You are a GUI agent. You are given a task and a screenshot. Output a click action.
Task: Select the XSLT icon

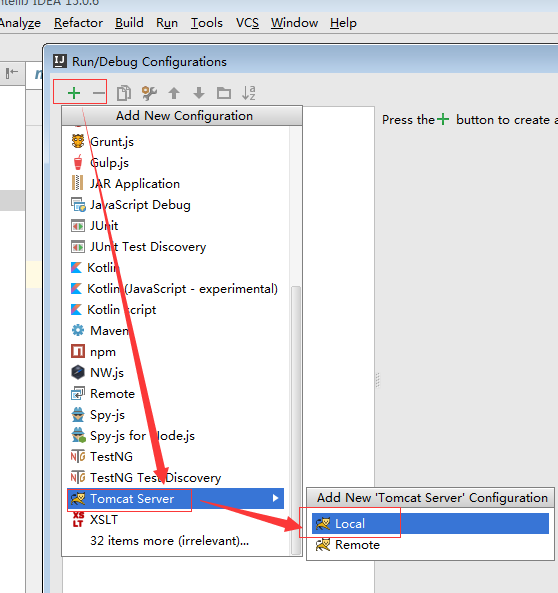click(78, 520)
